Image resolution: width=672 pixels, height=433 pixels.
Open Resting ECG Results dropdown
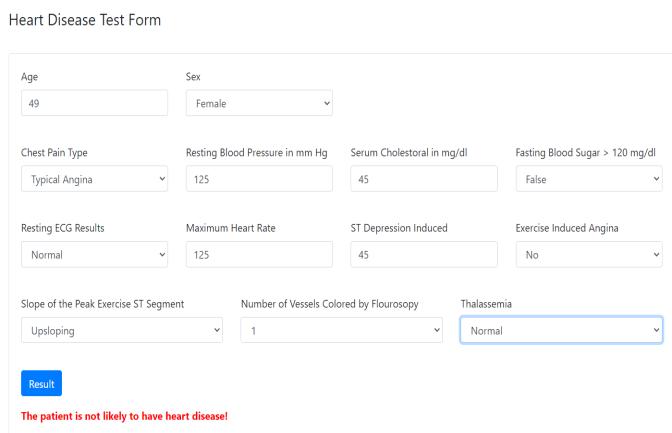coord(94,255)
